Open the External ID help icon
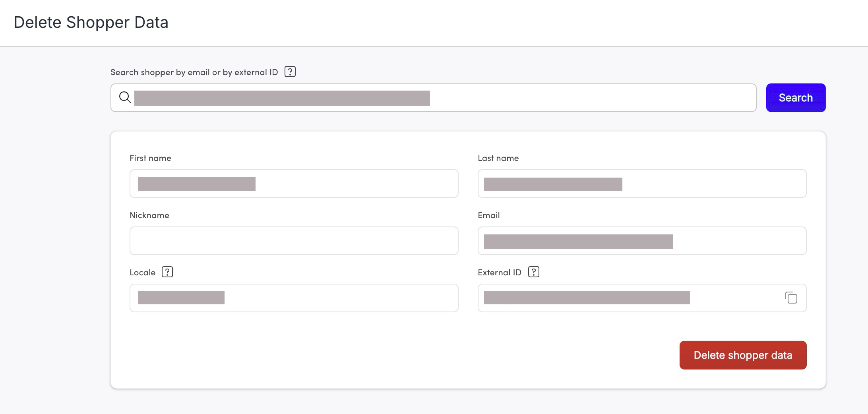 [533, 272]
